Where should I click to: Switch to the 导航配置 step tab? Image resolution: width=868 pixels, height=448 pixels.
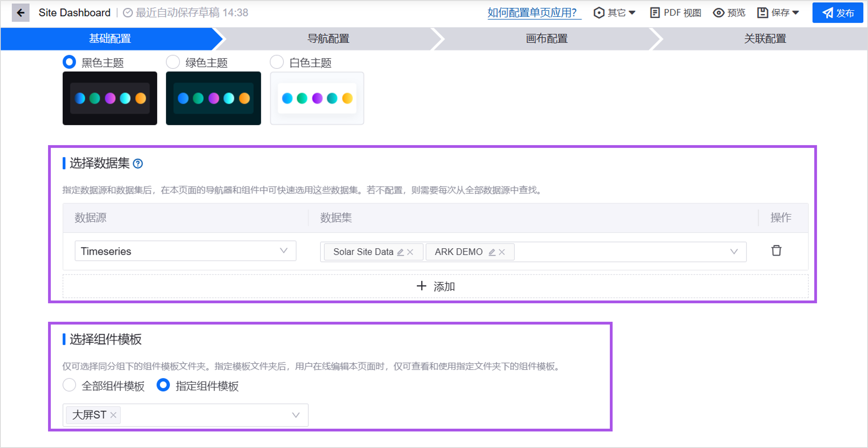[x=328, y=39]
